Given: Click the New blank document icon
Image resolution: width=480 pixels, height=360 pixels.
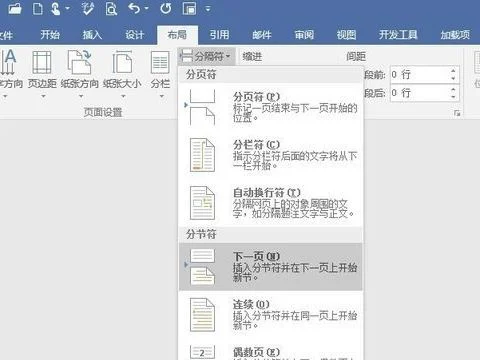Looking at the screenshot, I should [x=37, y=9].
